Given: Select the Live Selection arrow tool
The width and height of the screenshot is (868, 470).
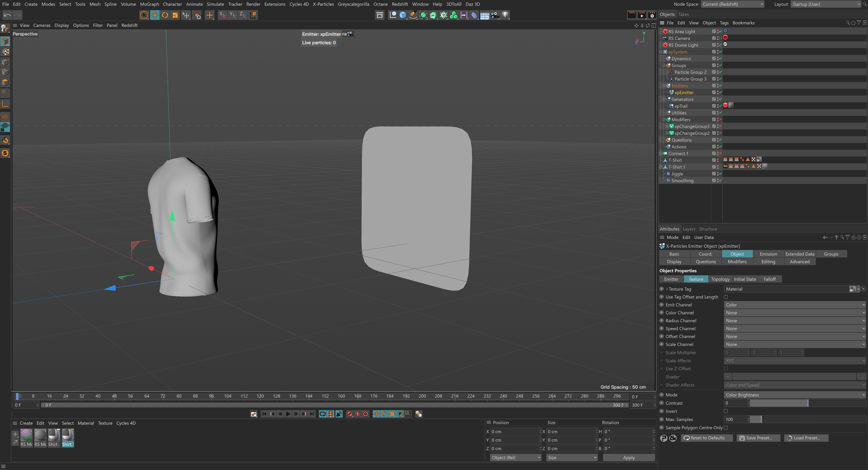Looking at the screenshot, I should tap(144, 15).
